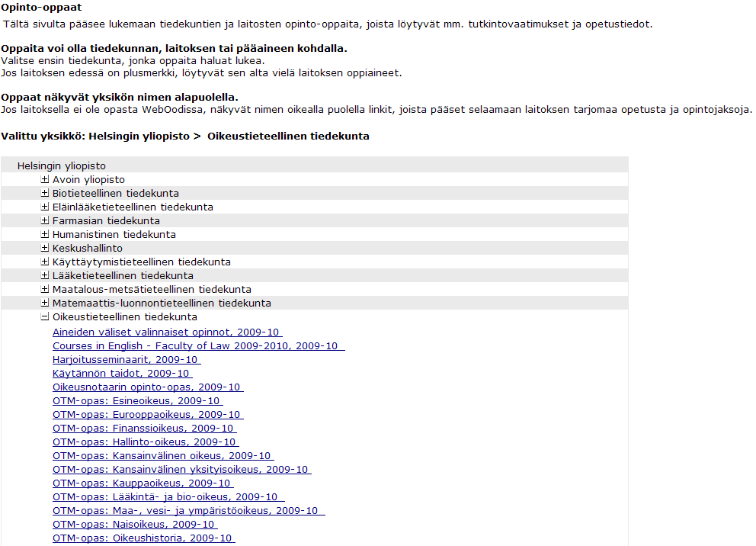Click 'Oppaat näkyvät yksikön nimen alapuolella.' text
The height and width of the screenshot is (546, 756).
click(120, 98)
